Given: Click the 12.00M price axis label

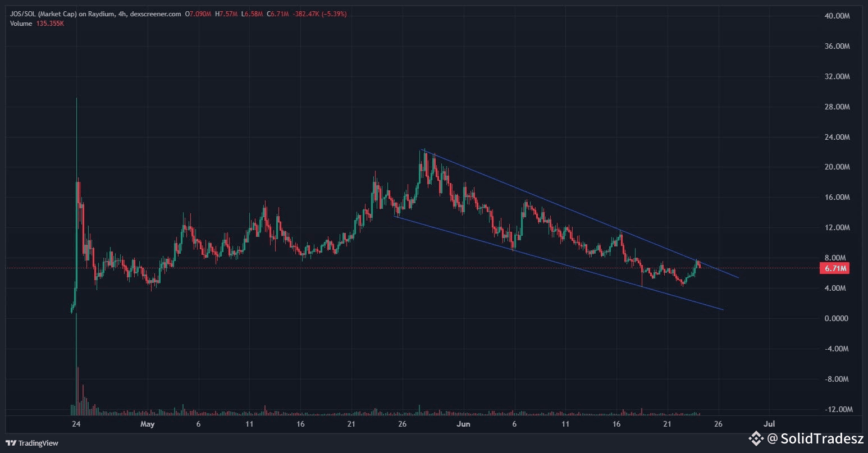Looking at the screenshot, I should 837,227.
